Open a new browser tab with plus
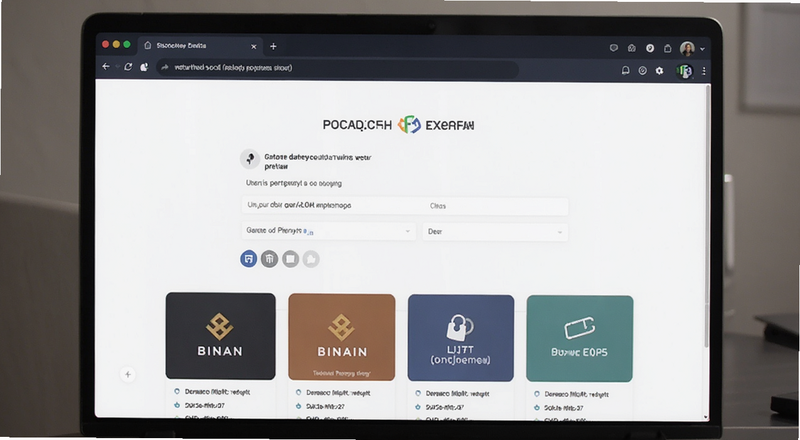Image resolution: width=800 pixels, height=440 pixels. [x=273, y=46]
